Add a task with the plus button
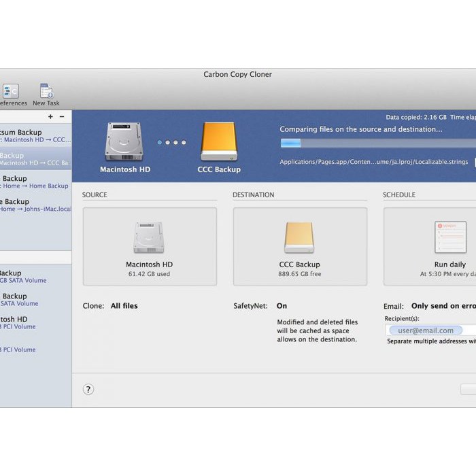 pyautogui.click(x=50, y=117)
